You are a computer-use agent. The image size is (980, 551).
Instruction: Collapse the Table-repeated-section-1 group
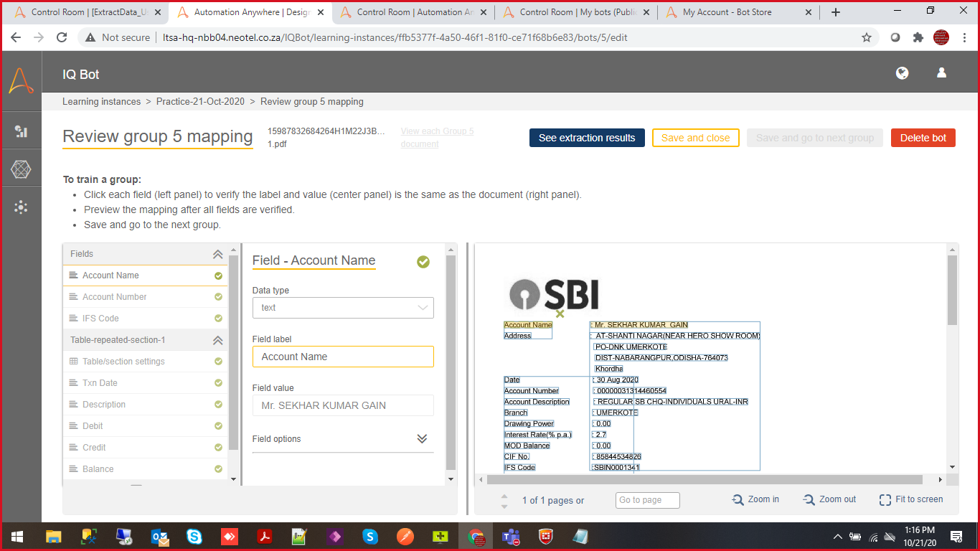(217, 340)
